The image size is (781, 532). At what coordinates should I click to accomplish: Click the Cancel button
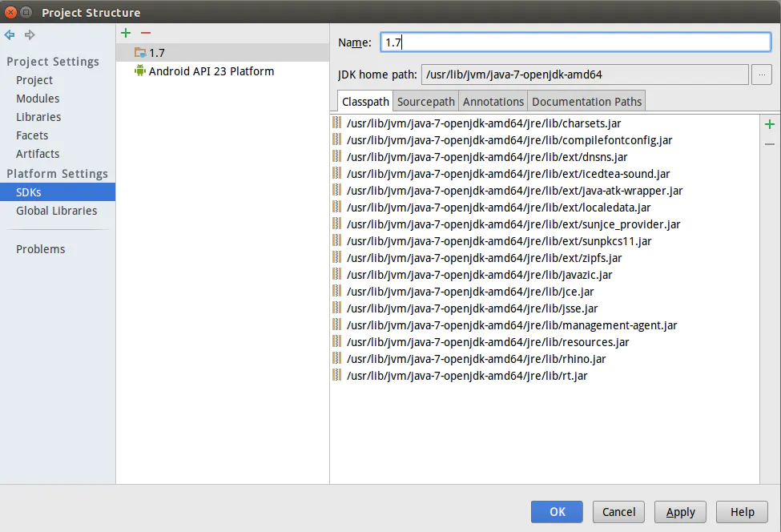(618, 512)
